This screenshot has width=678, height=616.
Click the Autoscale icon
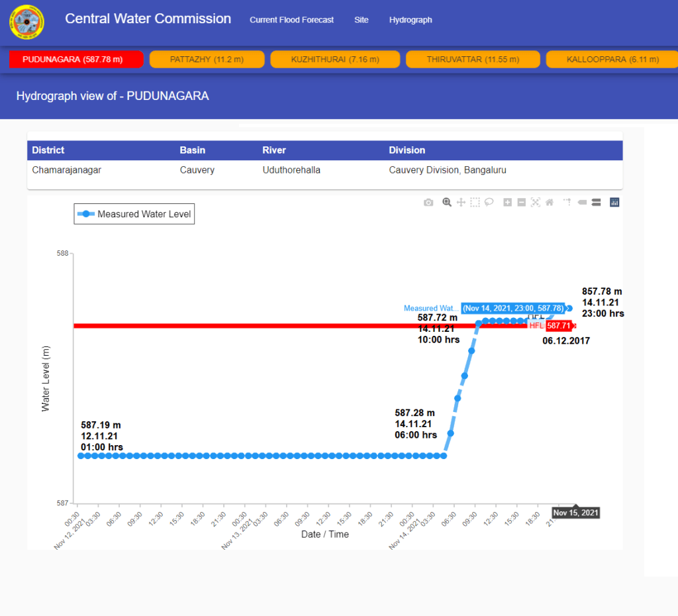[535, 203]
